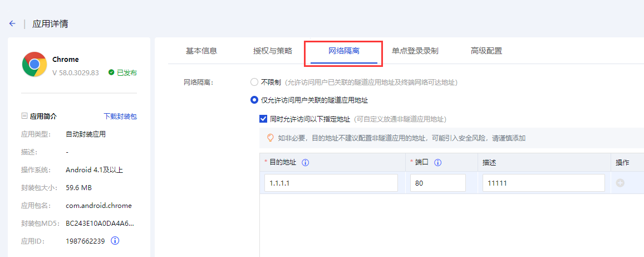
Task: Uncheck 同时允许访问以下指定地址 checkbox
Action: click(x=263, y=119)
